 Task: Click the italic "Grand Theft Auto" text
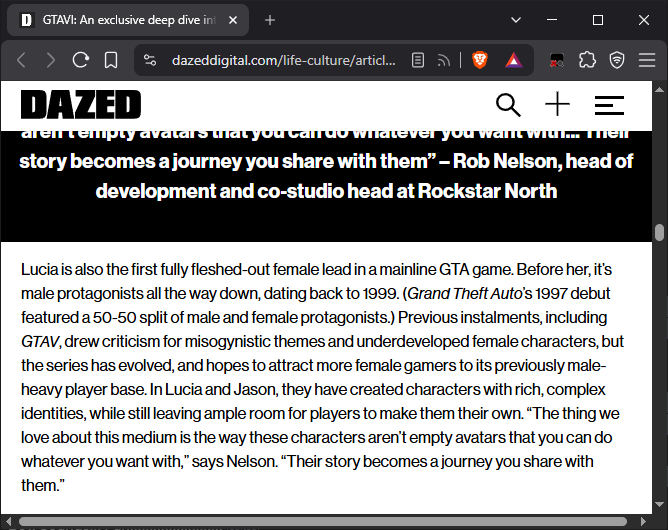[x=465, y=294]
